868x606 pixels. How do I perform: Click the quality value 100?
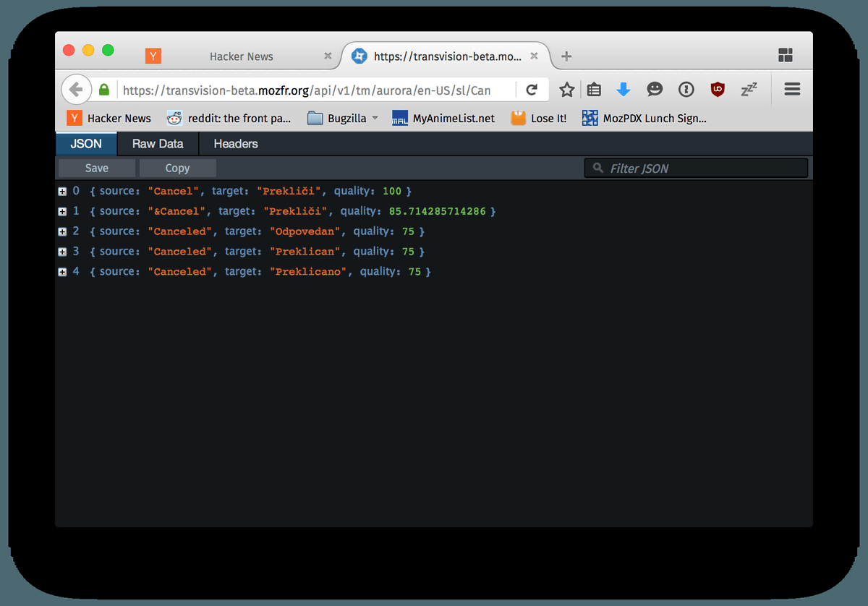(391, 191)
